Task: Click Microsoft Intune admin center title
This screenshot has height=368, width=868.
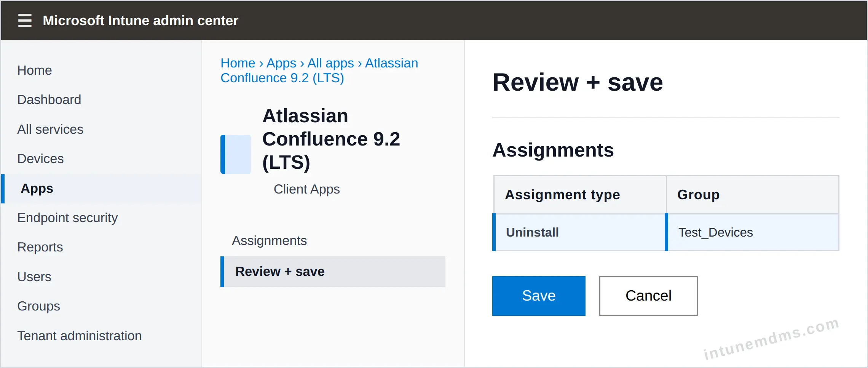Action: [140, 21]
